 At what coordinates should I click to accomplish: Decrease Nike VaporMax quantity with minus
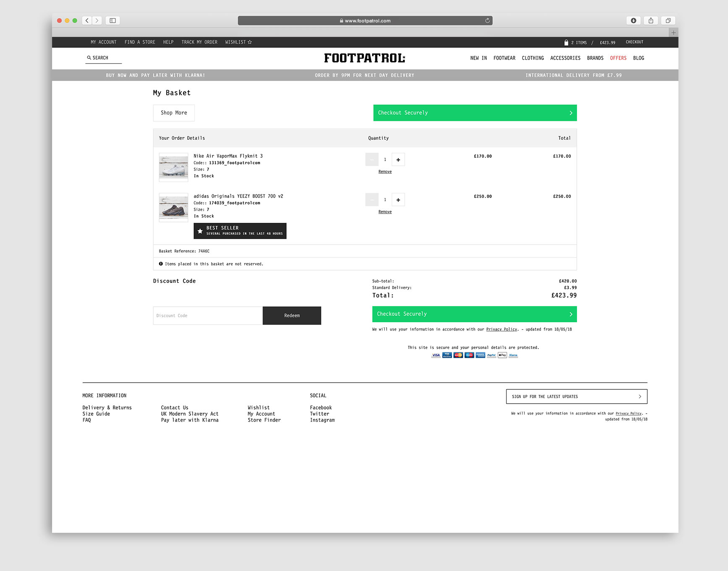click(x=372, y=160)
